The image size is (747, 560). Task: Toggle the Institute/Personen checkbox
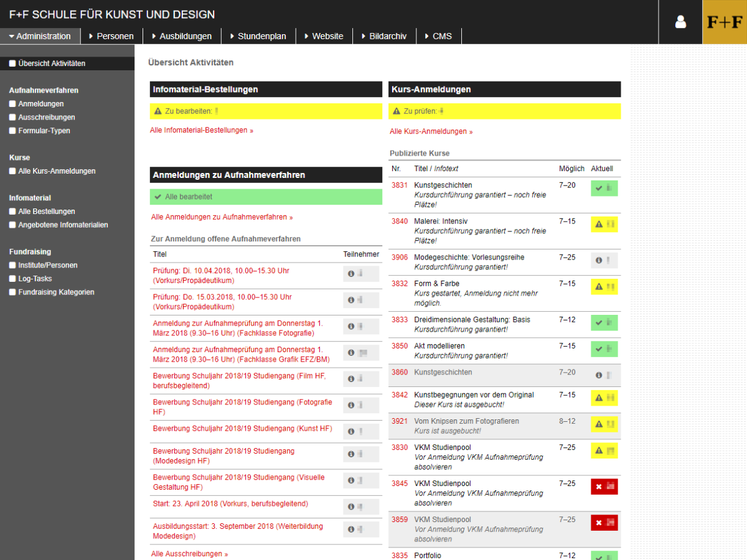pos(12,265)
